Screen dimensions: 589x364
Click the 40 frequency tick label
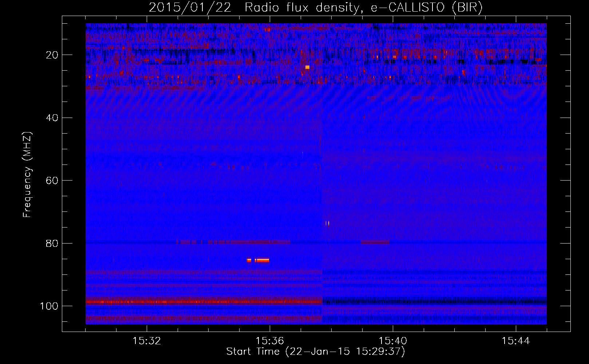52,118
